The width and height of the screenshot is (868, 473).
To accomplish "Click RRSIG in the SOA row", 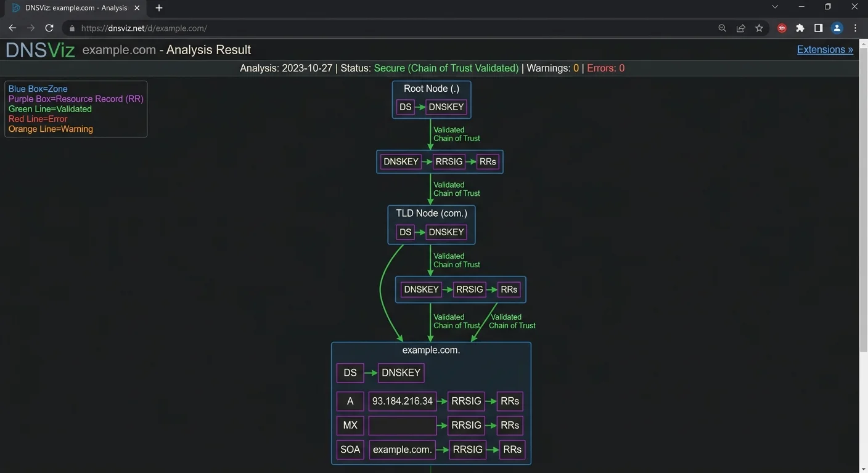I will [x=467, y=450].
